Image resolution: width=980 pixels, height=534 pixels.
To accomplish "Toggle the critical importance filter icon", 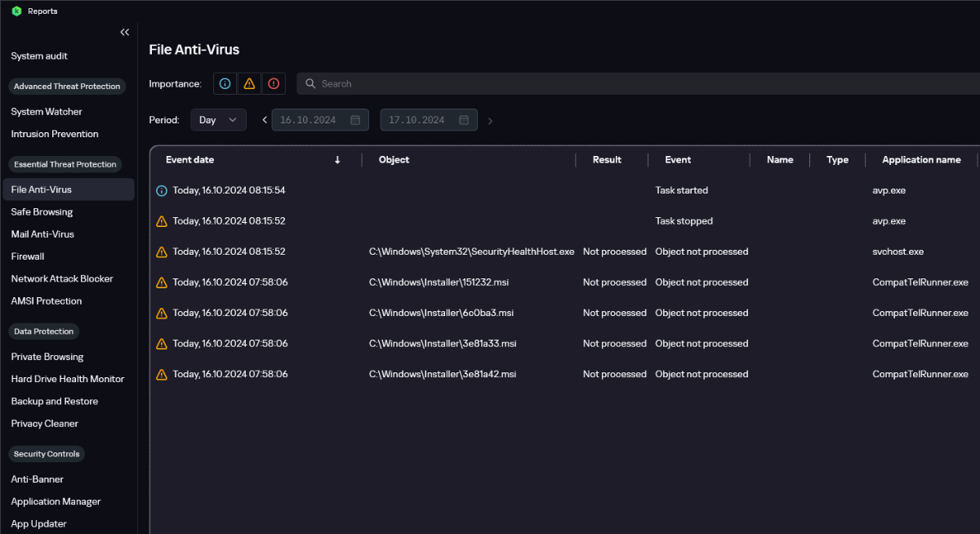I will (x=273, y=83).
